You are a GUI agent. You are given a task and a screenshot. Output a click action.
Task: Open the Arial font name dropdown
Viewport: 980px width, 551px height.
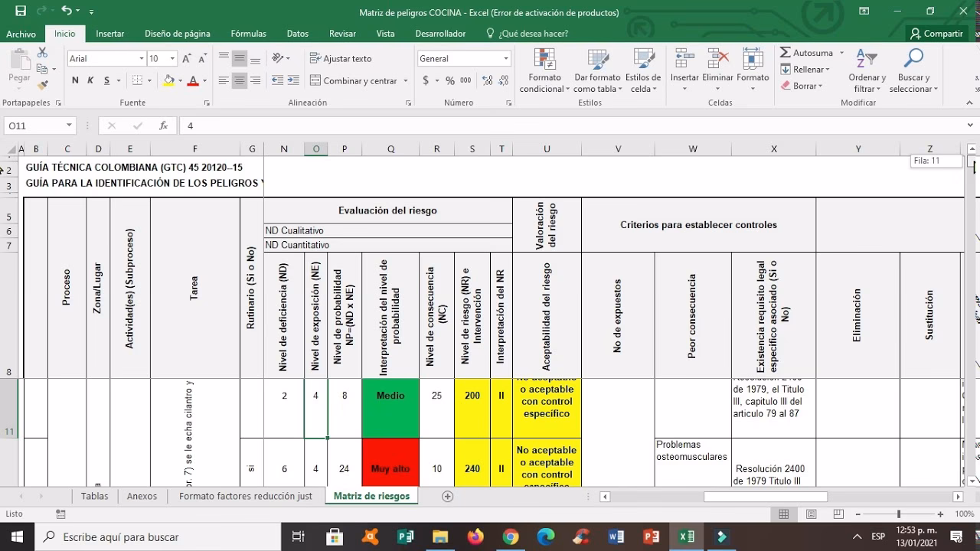point(142,59)
